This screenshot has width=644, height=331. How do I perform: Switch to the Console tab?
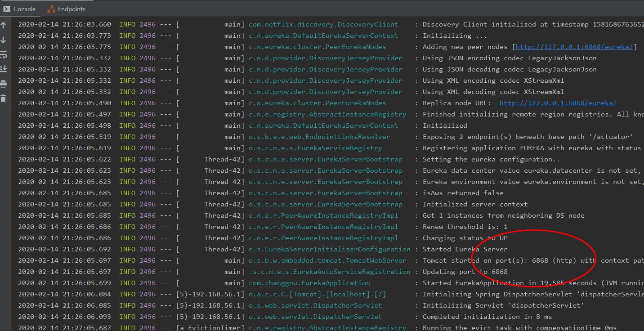pos(19,9)
